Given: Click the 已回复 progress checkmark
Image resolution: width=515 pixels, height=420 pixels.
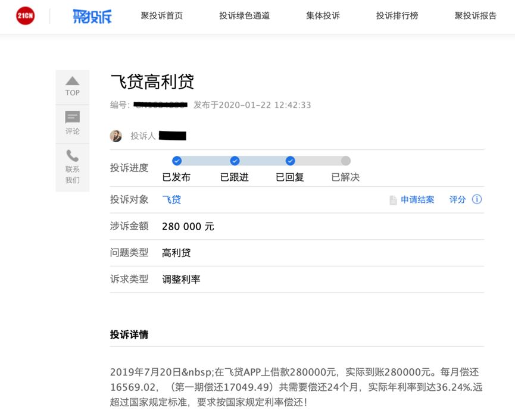Looking at the screenshot, I should coord(290,161).
